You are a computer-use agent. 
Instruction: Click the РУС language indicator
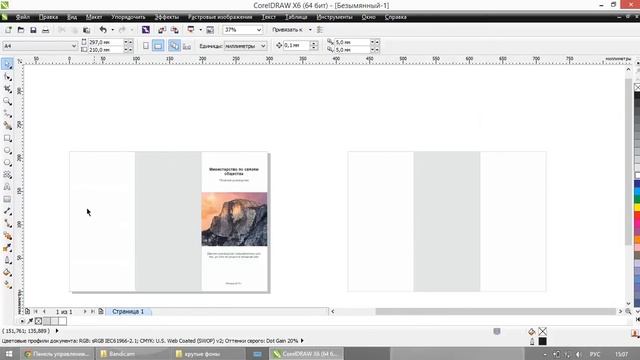(595, 354)
